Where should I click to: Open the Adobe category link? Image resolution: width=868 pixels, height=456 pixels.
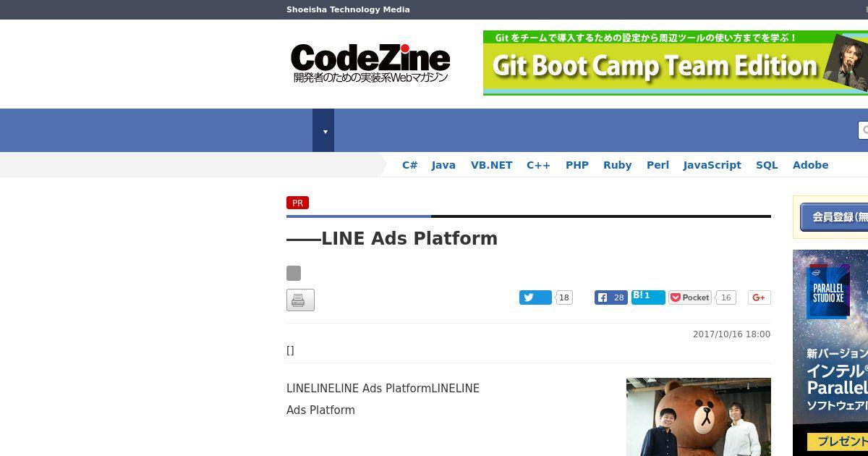point(810,165)
